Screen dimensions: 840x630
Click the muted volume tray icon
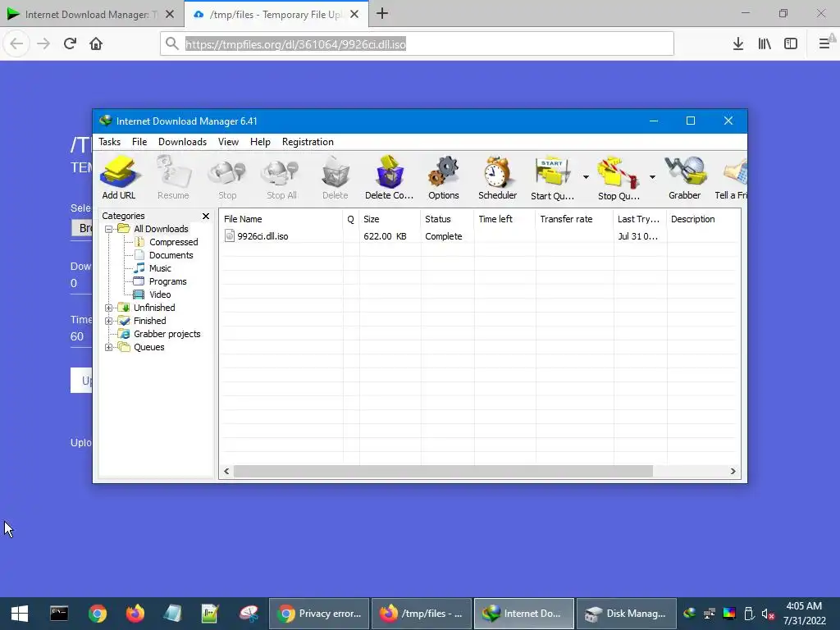768,614
